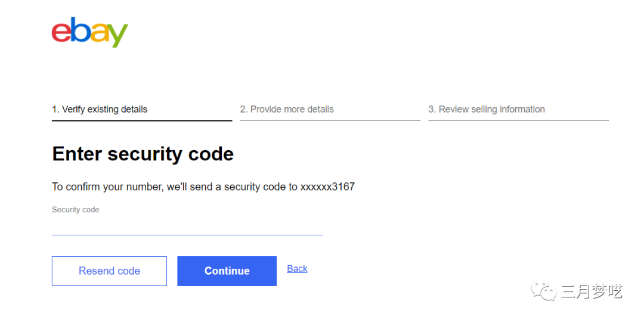Click the gray progress line under step 2

point(330,120)
